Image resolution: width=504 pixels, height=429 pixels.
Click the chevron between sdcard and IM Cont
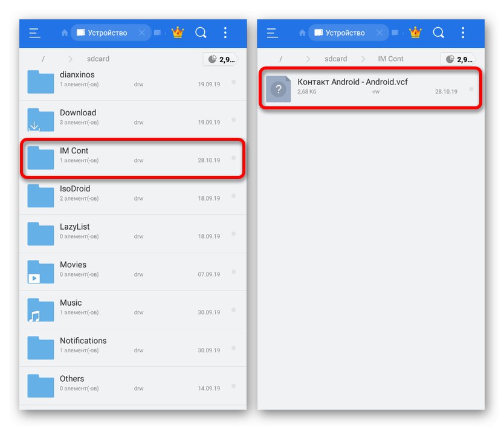click(x=363, y=59)
